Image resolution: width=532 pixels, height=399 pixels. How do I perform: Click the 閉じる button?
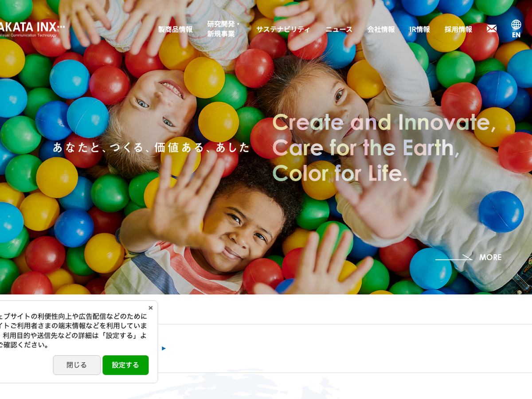coord(77,365)
